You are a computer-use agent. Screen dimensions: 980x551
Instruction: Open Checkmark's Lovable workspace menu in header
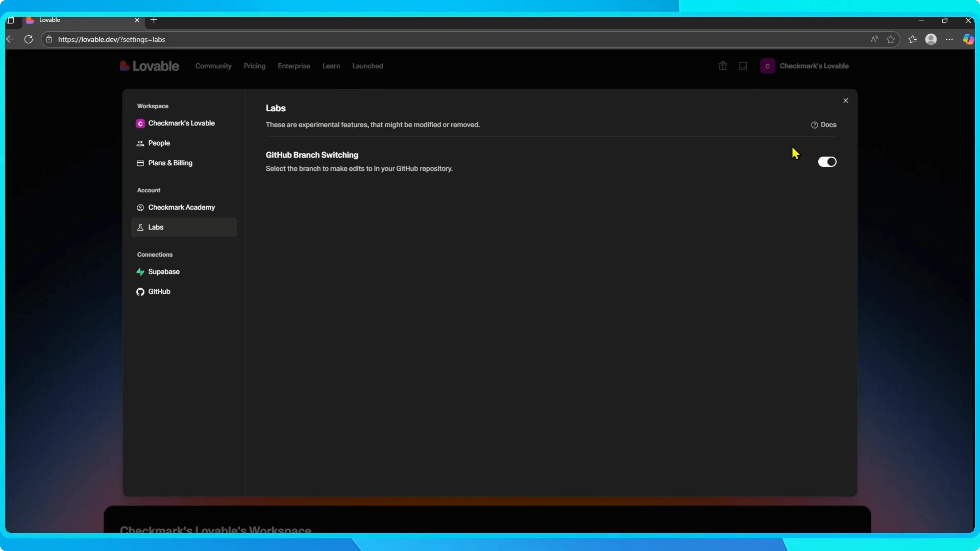[804, 66]
